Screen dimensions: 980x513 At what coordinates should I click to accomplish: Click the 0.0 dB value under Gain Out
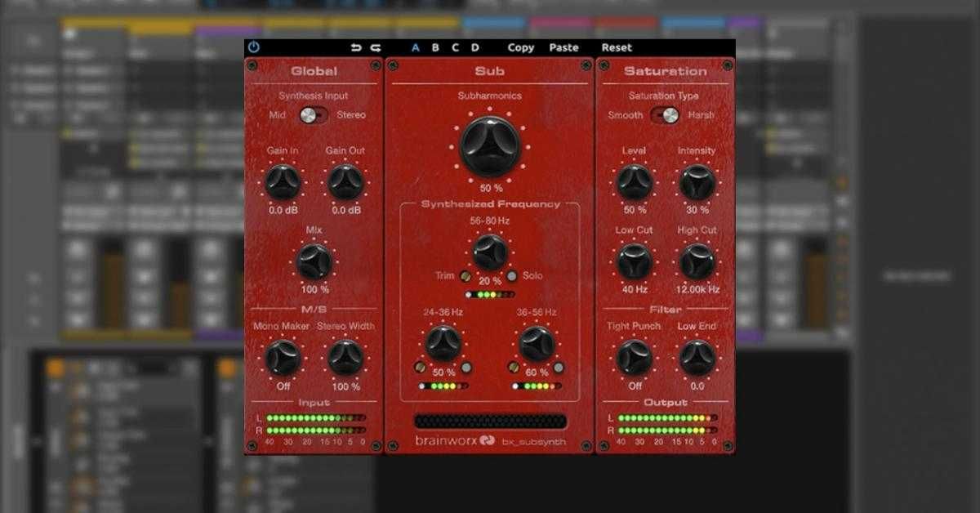point(346,210)
